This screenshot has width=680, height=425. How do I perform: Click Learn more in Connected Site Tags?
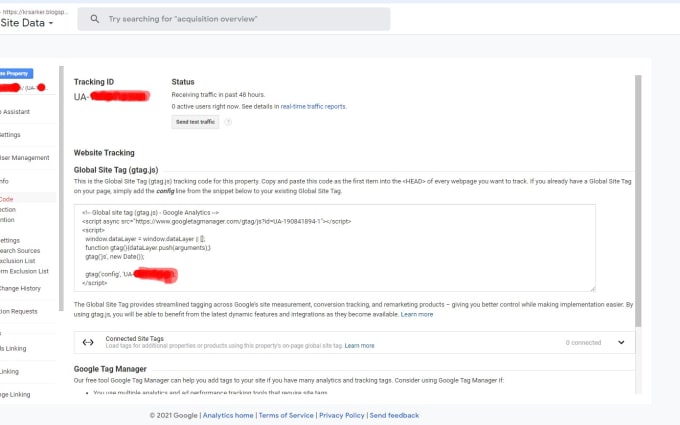coord(360,346)
